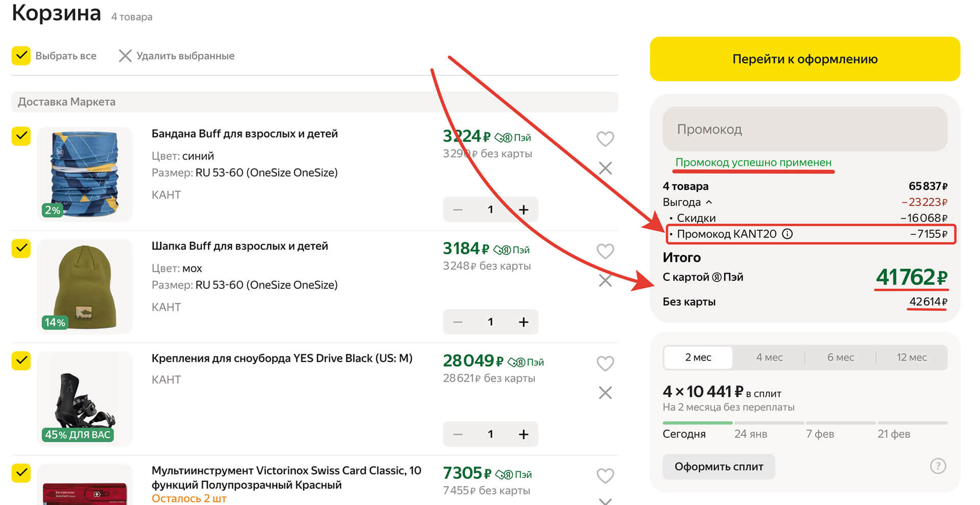Open info icon next to Промокод KANT20

point(788,234)
